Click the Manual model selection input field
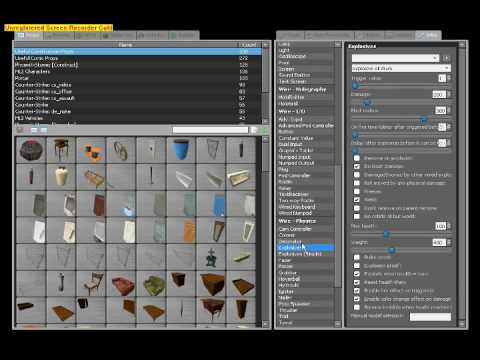Image resolution: width=480 pixels, height=360 pixels. [x=430, y=316]
